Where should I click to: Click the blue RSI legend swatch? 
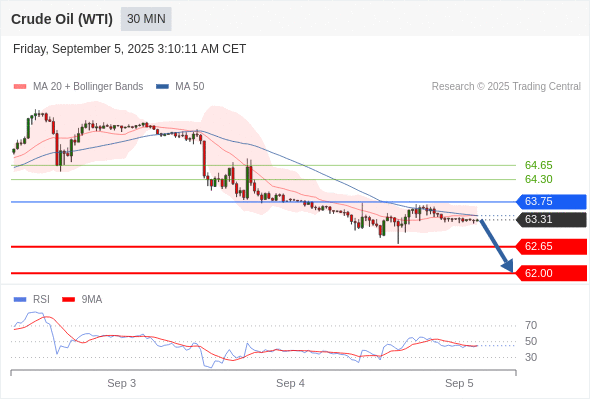pyautogui.click(x=20, y=300)
